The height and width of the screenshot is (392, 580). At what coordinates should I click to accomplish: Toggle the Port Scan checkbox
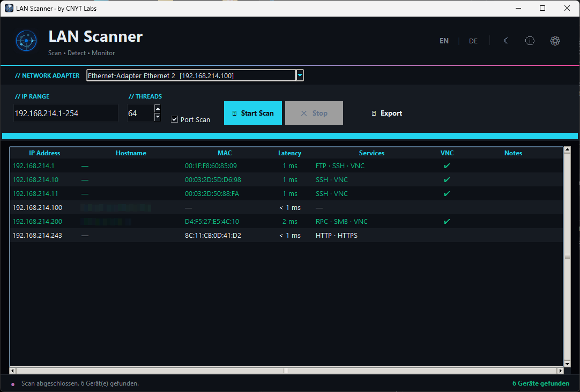point(175,119)
